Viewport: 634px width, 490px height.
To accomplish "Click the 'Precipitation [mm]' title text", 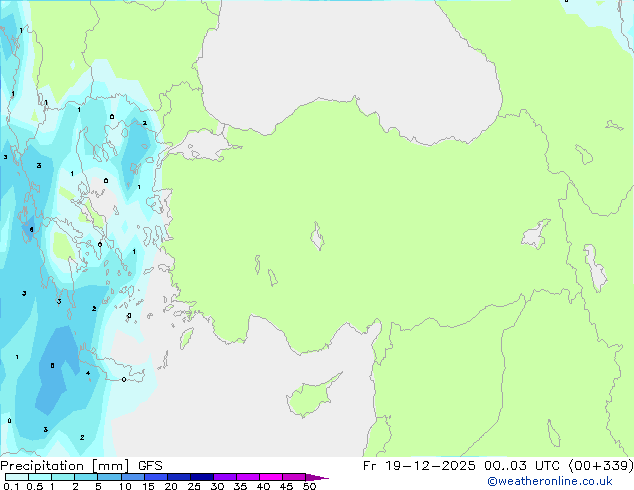I will click(x=65, y=466).
